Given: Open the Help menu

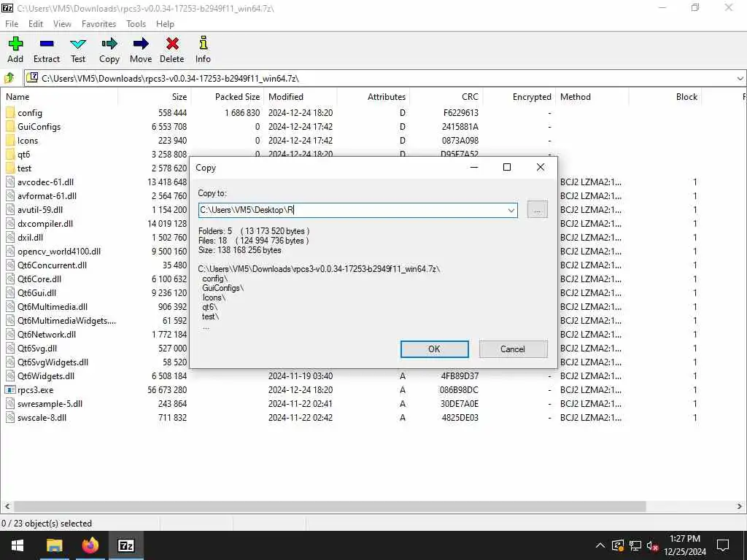Looking at the screenshot, I should pyautogui.click(x=165, y=24).
